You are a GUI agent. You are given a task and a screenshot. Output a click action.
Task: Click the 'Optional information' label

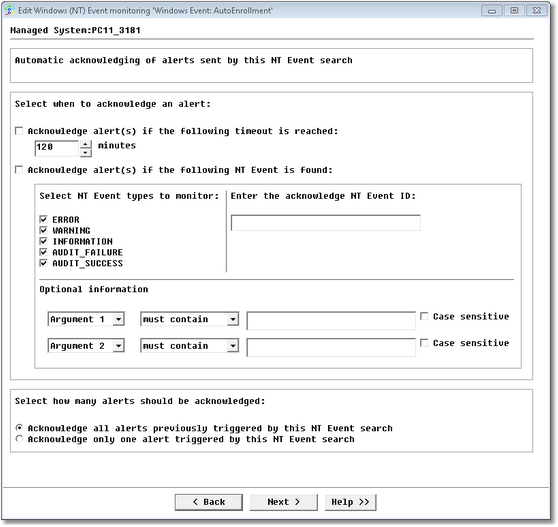[94, 289]
